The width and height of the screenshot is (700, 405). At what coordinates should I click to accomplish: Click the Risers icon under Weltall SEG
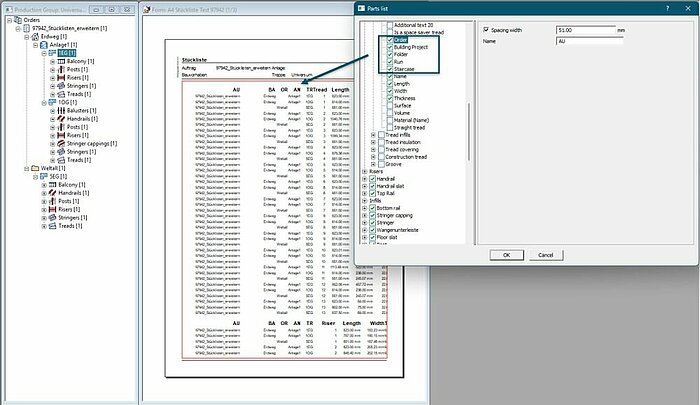[x=52, y=209]
